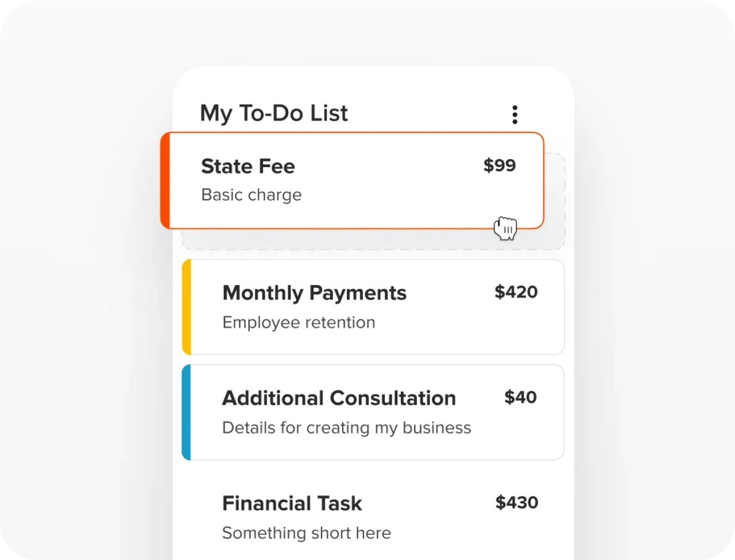Click the blue stripe on Additional Consultation
The image size is (735, 560).
[186, 412]
